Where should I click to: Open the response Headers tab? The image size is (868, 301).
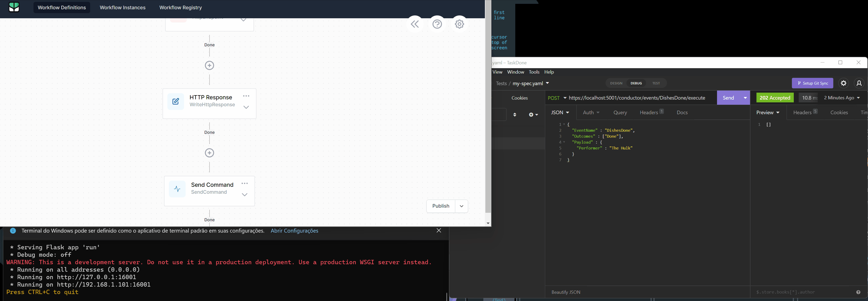click(805, 112)
